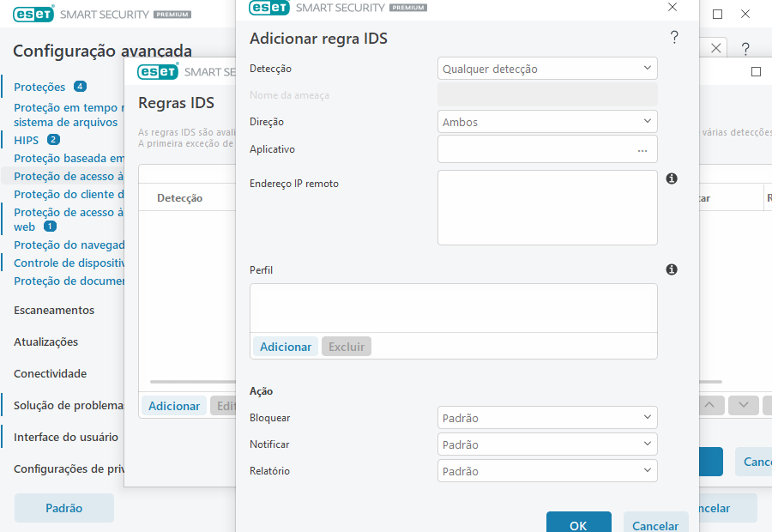Open the Detecção dropdown
This screenshot has height=532, width=772.
tap(547, 69)
